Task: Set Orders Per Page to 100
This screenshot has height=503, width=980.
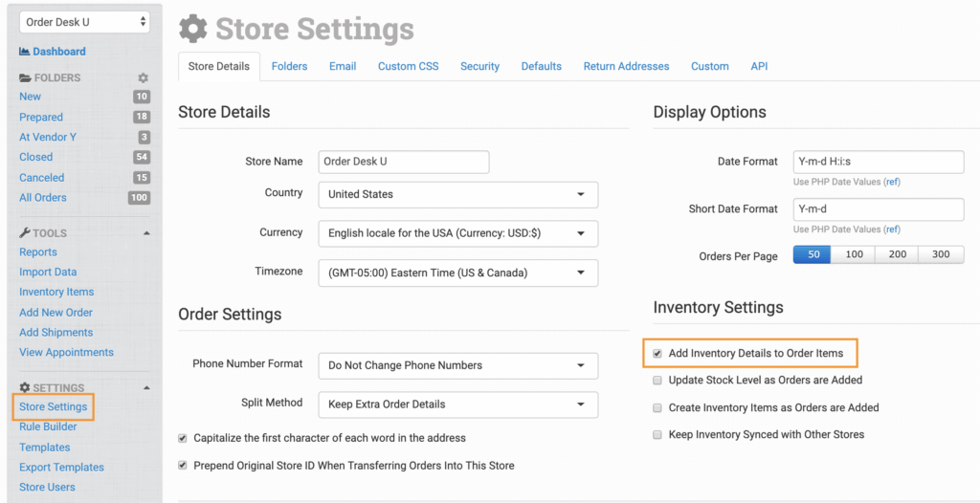Action: coord(854,255)
